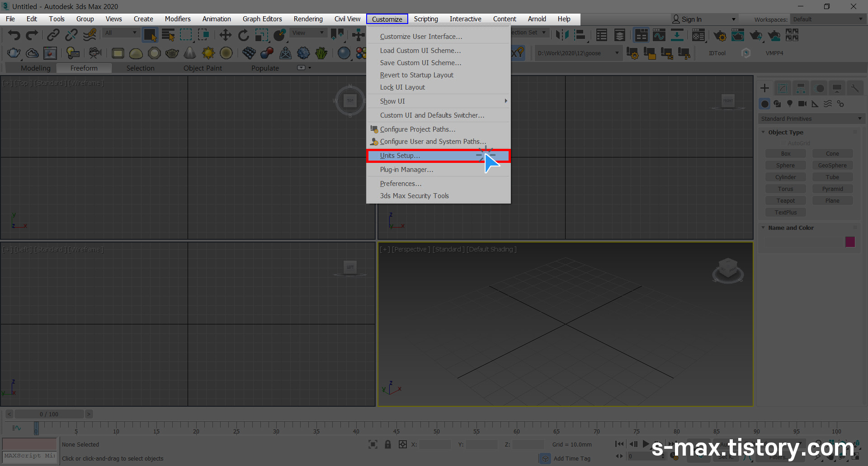
Task: Select Lock UI Layout entry
Action: [x=438, y=87]
